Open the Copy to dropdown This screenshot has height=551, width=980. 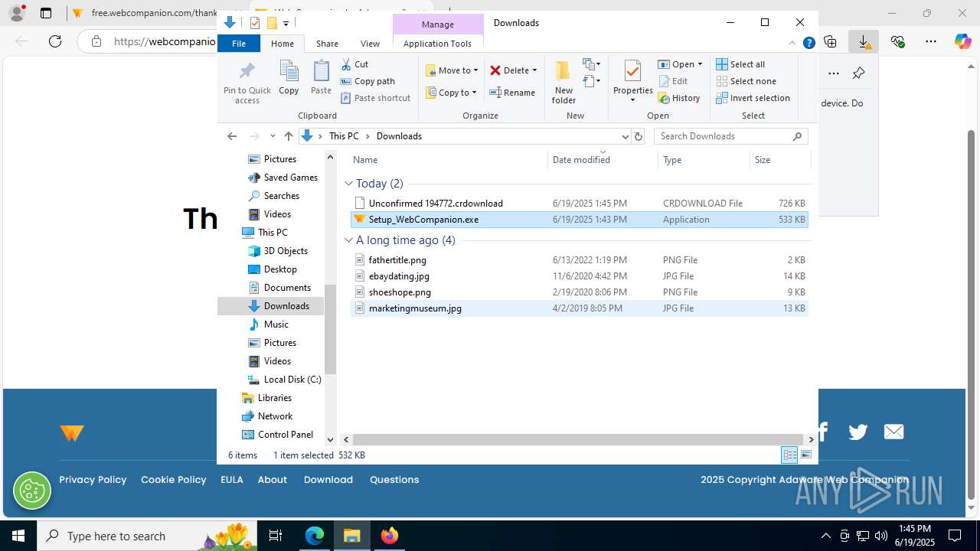click(x=451, y=93)
